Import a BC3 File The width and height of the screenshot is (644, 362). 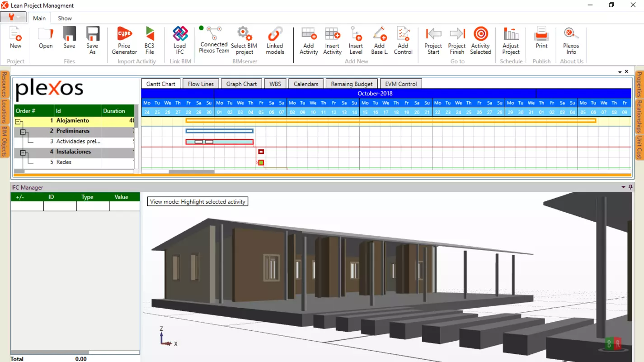click(150, 40)
